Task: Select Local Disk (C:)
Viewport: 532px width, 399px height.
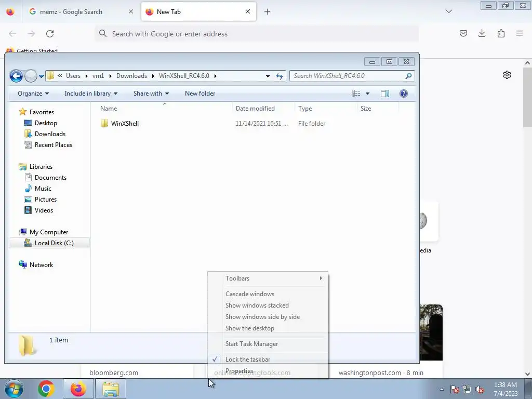Action: pos(49,243)
